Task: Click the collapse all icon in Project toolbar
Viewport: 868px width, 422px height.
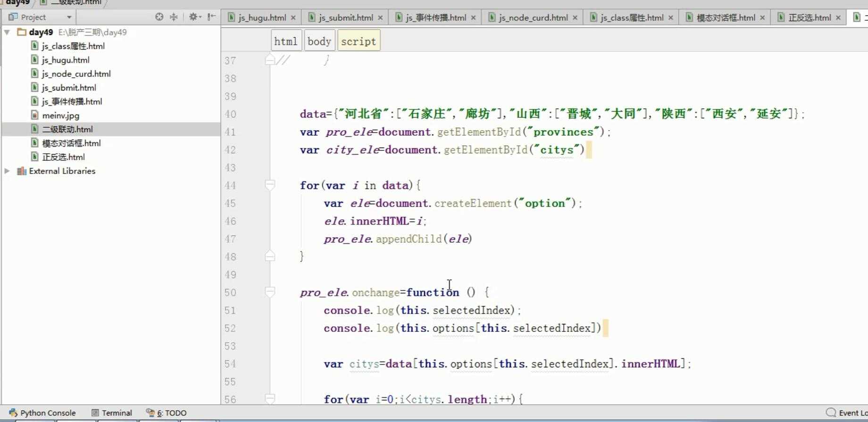Action: pos(174,17)
